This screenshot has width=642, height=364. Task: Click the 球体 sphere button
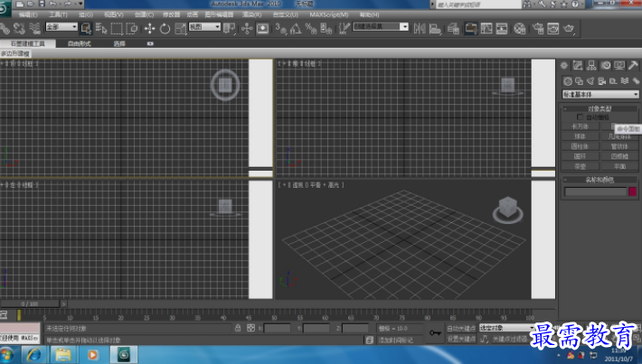[581, 136]
